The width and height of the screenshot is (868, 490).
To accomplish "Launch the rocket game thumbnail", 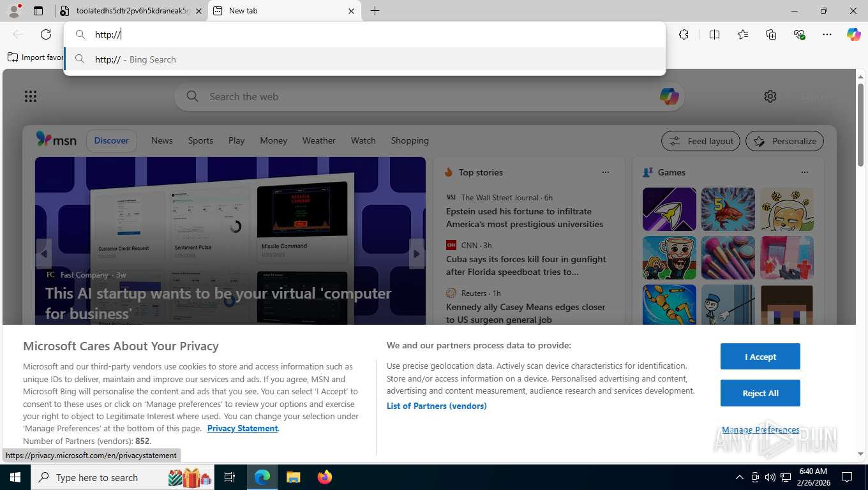I will 670,209.
